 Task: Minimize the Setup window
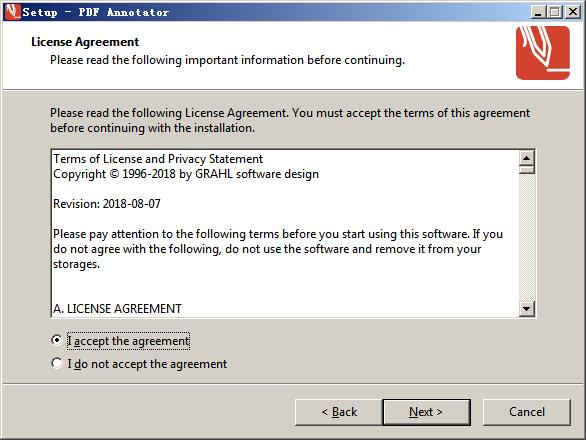[x=538, y=12]
